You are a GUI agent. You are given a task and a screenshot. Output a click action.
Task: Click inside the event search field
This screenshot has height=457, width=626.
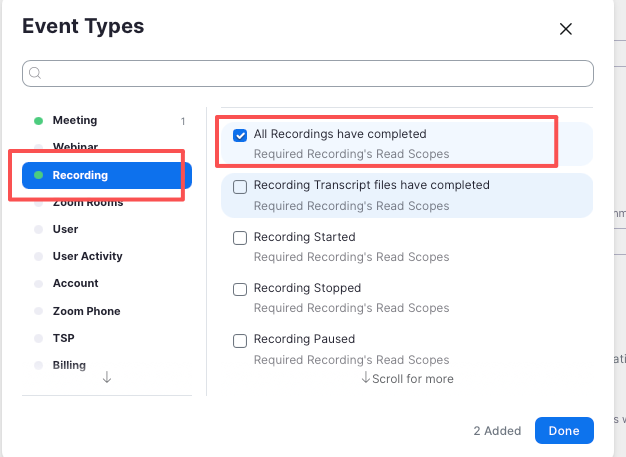click(x=310, y=73)
